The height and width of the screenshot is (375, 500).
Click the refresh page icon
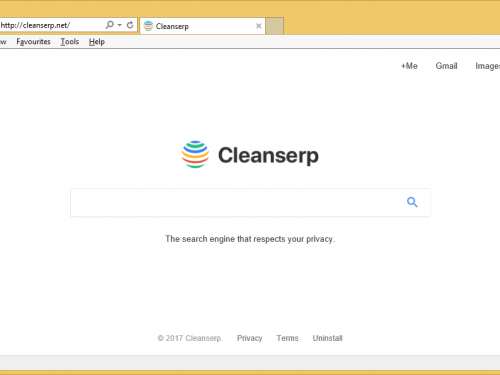(130, 25)
